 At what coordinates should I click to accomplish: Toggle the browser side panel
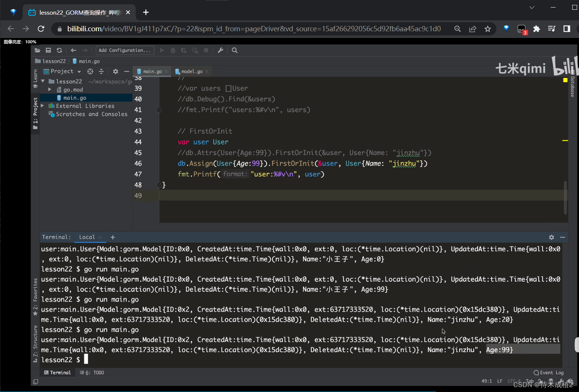567,29
